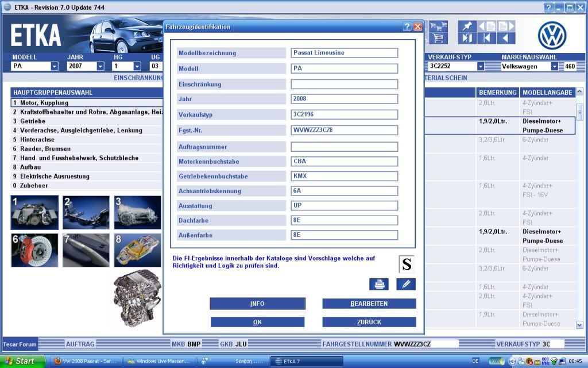Click Motorkennbuchstabe field showing CBA
The image size is (588, 368).
[x=345, y=161]
